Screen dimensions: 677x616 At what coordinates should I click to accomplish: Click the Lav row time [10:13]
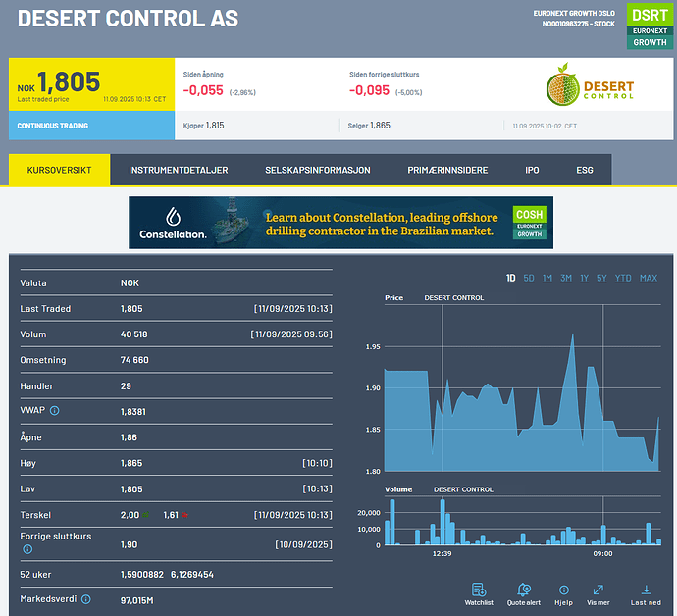point(317,489)
